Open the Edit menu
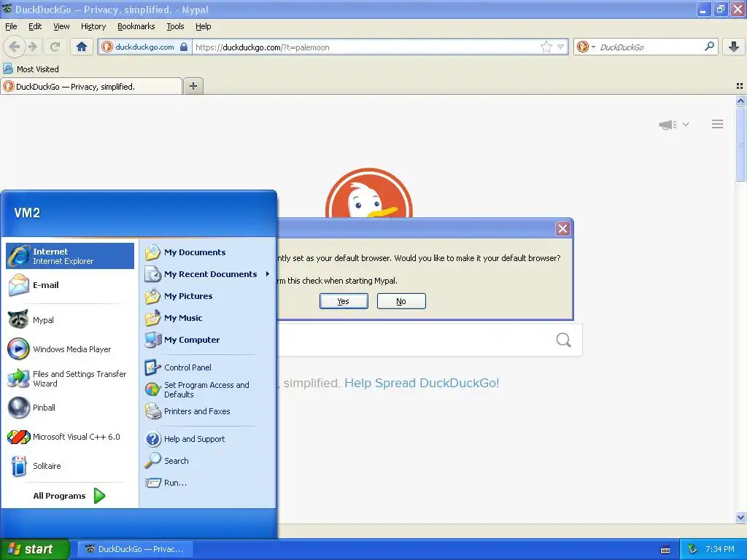747x560 pixels. [35, 26]
